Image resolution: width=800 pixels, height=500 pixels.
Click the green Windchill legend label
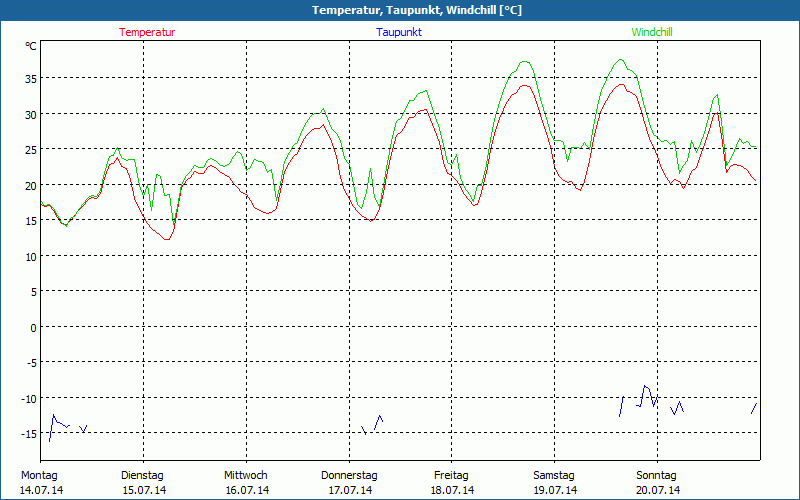652,32
